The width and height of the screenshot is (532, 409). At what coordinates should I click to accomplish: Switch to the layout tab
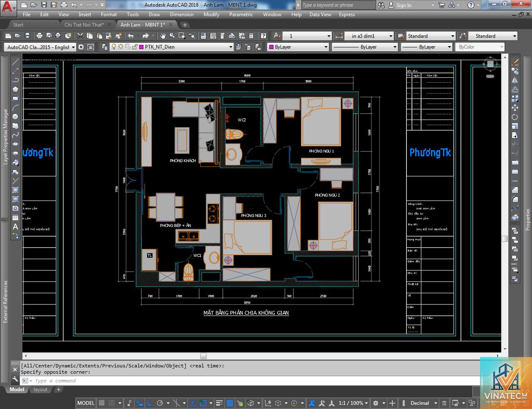(40, 389)
